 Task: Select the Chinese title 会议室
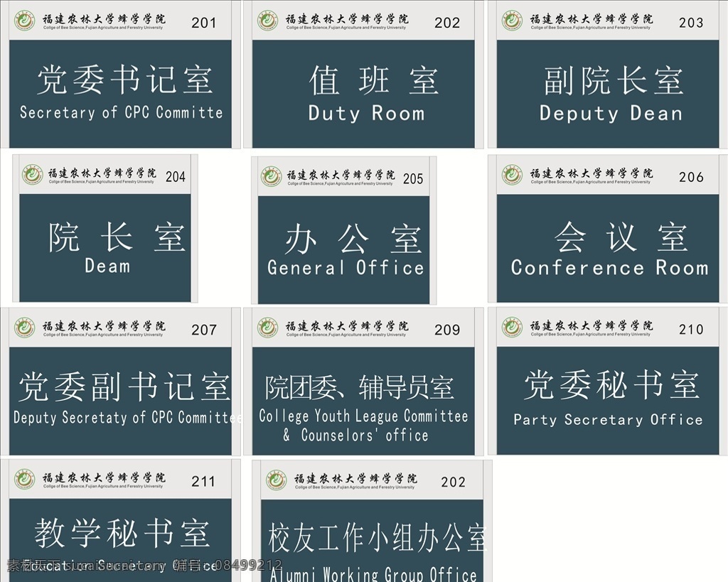[x=621, y=237]
